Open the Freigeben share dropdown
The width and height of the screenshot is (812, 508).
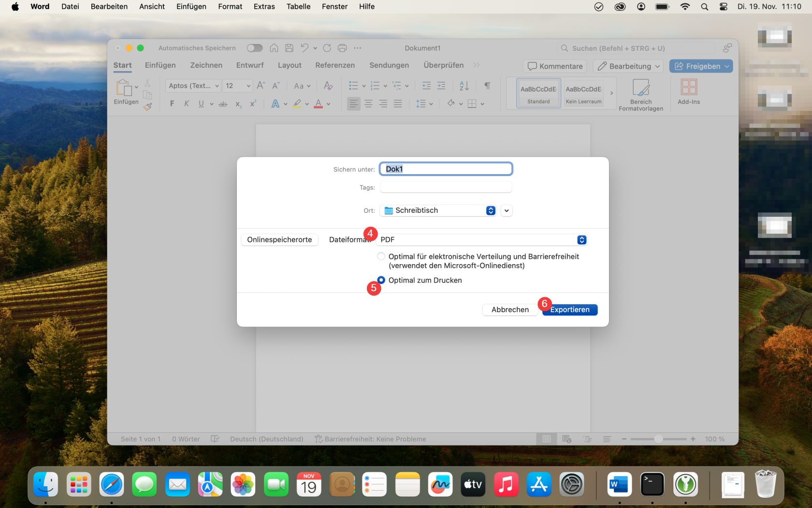pos(701,66)
